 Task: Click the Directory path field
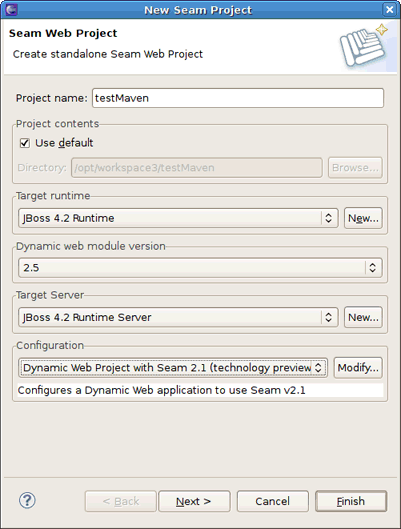[x=197, y=168]
